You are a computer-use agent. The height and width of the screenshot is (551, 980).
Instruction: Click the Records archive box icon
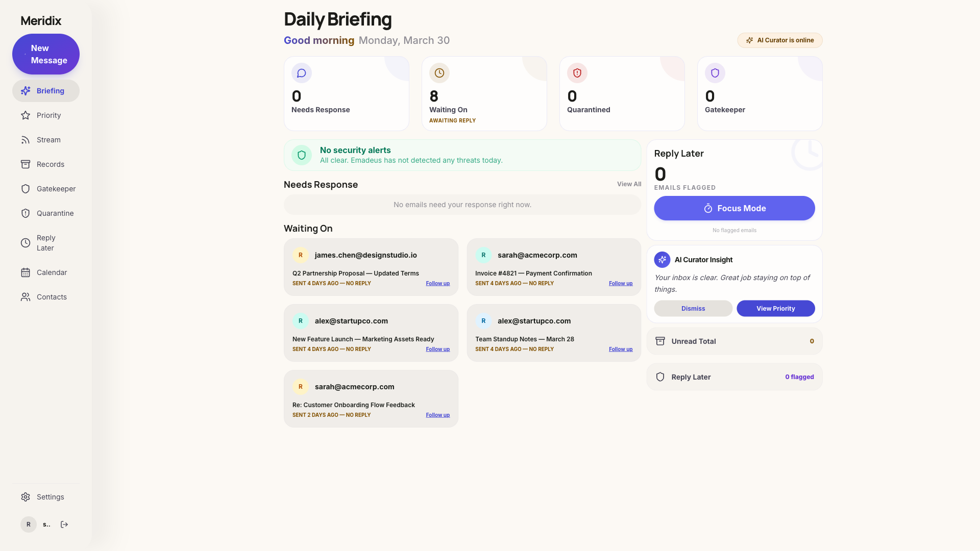click(x=26, y=164)
